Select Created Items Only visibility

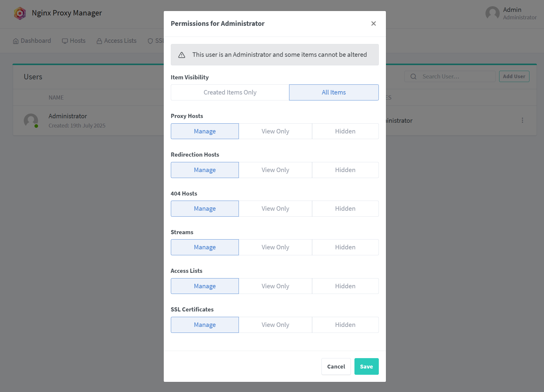pyautogui.click(x=230, y=92)
